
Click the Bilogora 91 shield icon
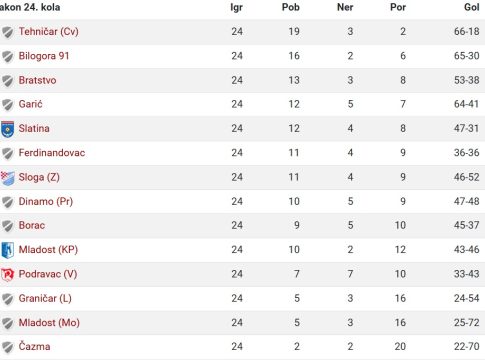click(x=7, y=56)
